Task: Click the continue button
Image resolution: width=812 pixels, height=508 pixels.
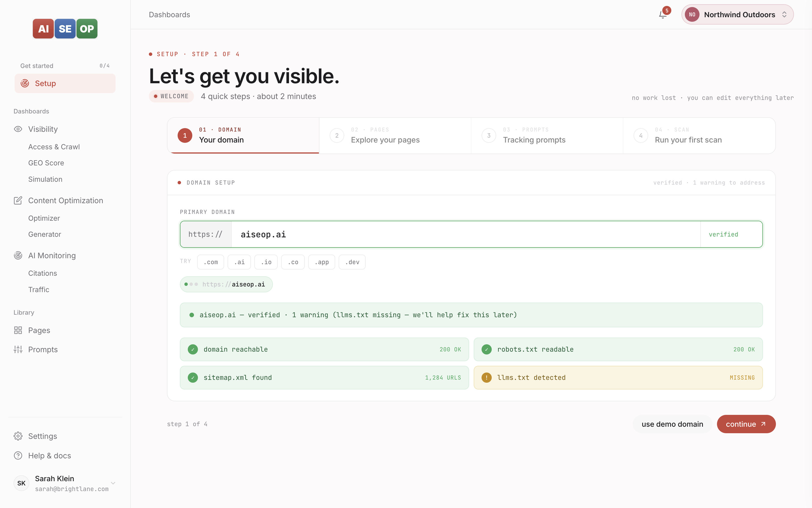Action: (x=746, y=424)
